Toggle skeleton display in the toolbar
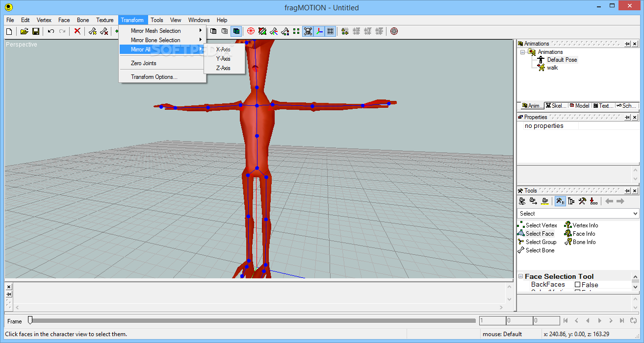The width and height of the screenshot is (644, 343). coord(308,31)
